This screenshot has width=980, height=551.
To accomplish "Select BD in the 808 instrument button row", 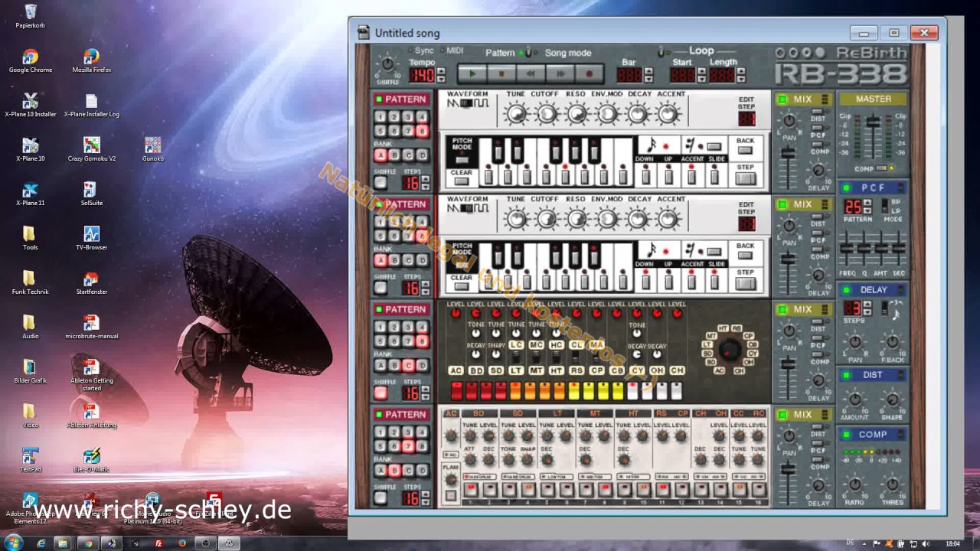I will (x=476, y=370).
